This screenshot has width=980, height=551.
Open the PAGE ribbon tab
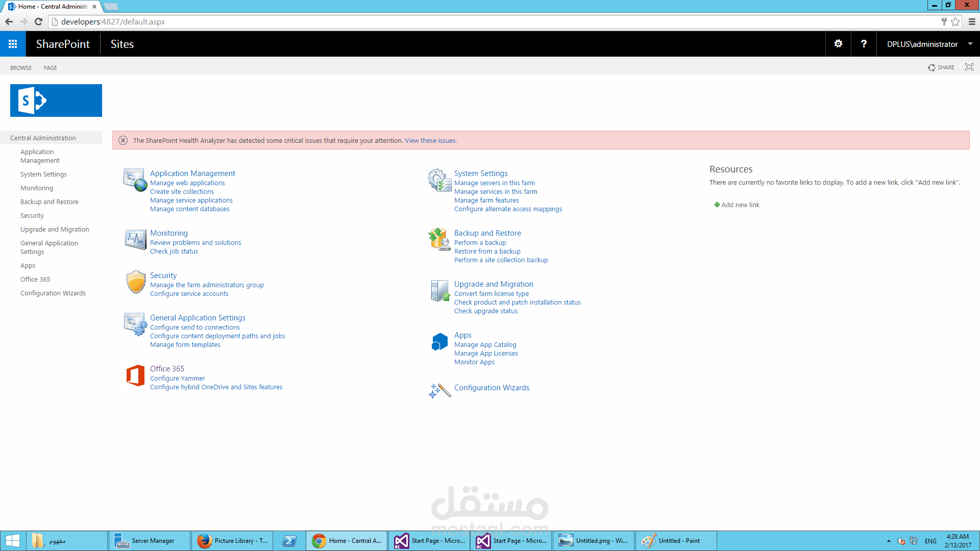coord(50,68)
